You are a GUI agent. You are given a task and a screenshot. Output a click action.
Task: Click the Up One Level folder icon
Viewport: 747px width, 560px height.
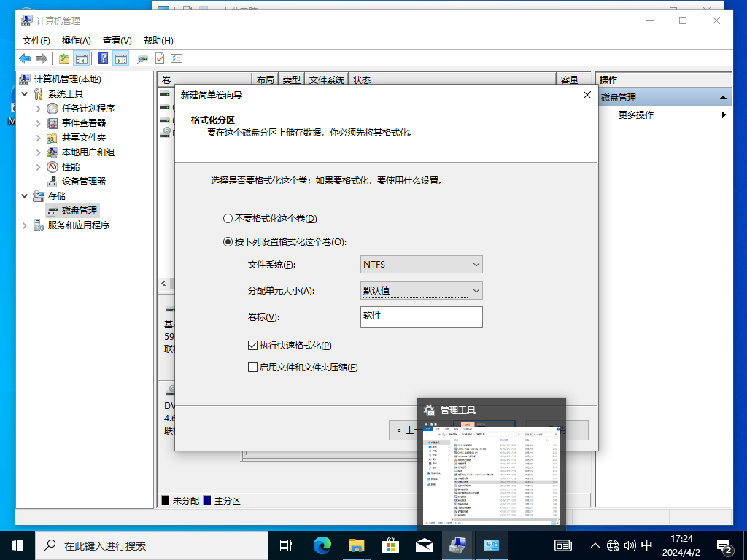(x=64, y=58)
